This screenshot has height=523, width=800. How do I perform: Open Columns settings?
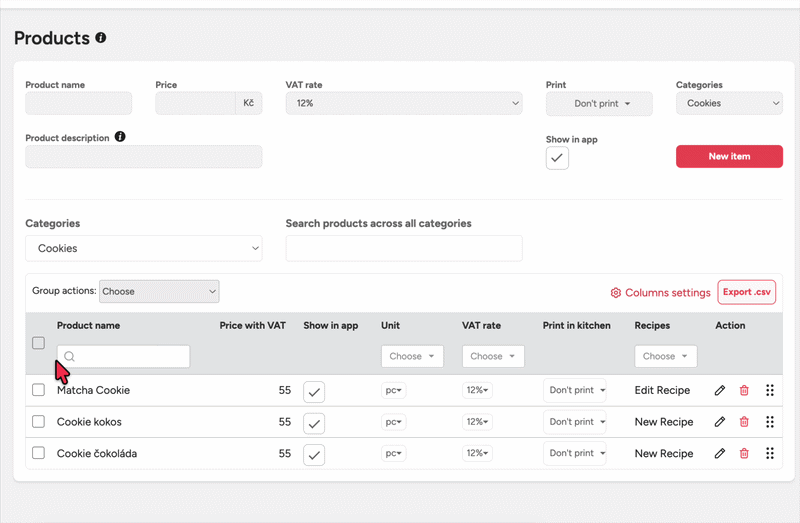(x=661, y=292)
